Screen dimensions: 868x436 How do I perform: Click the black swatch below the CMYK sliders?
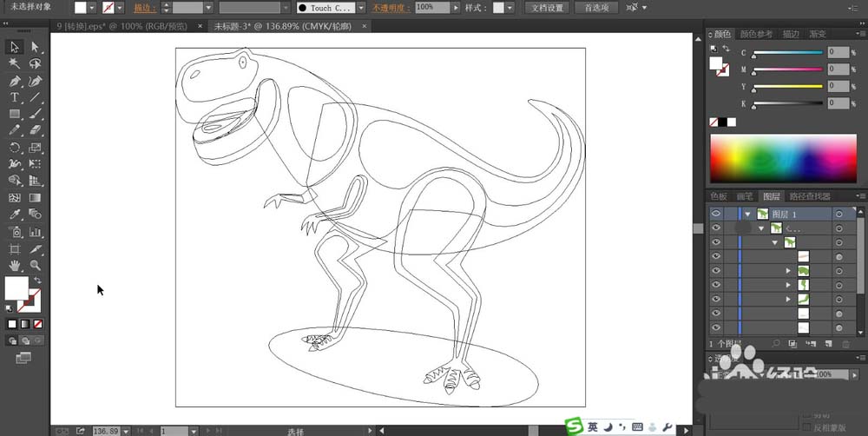coord(722,122)
